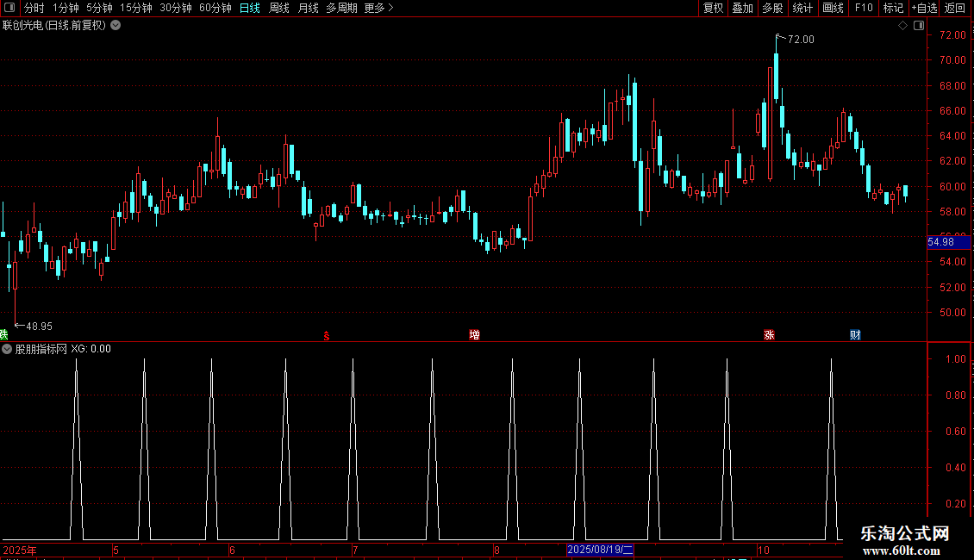Click the 股朋指标网 XG indicator label
Viewport: 974px width, 560px height.
click(63, 349)
